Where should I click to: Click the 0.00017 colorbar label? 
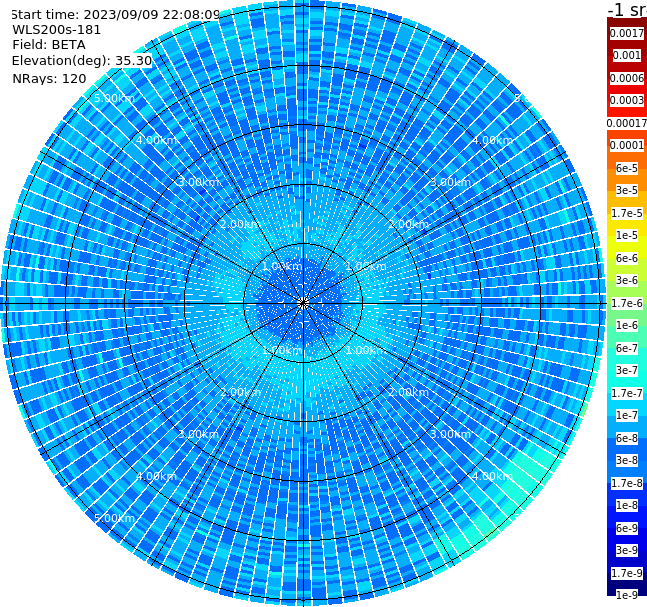[627, 123]
